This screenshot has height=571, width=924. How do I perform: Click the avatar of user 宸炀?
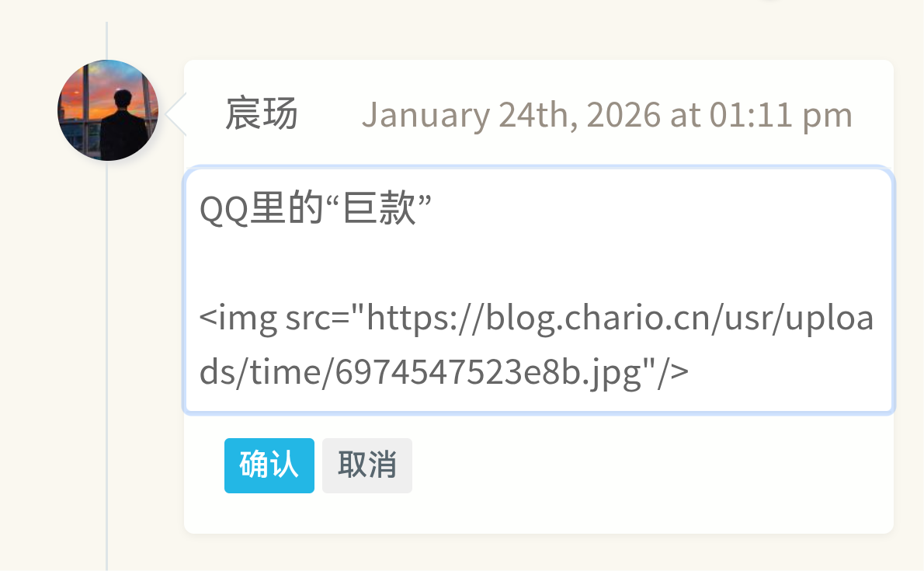click(x=108, y=110)
